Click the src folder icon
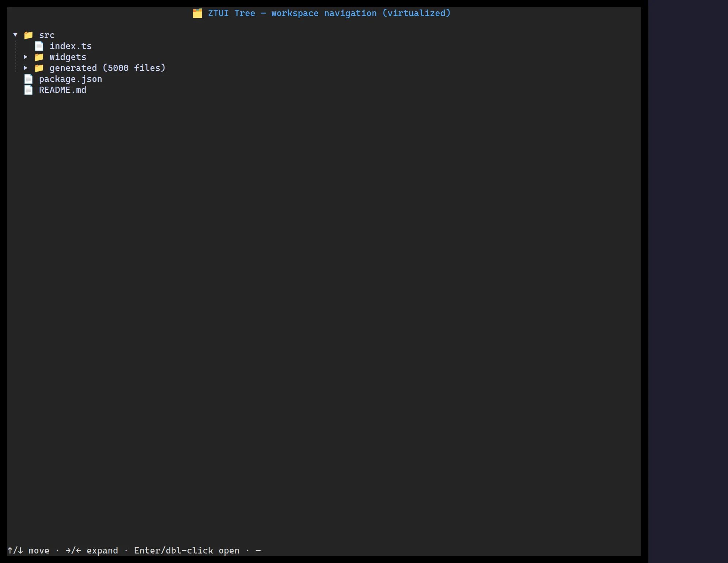The height and width of the screenshot is (563, 728). click(29, 35)
